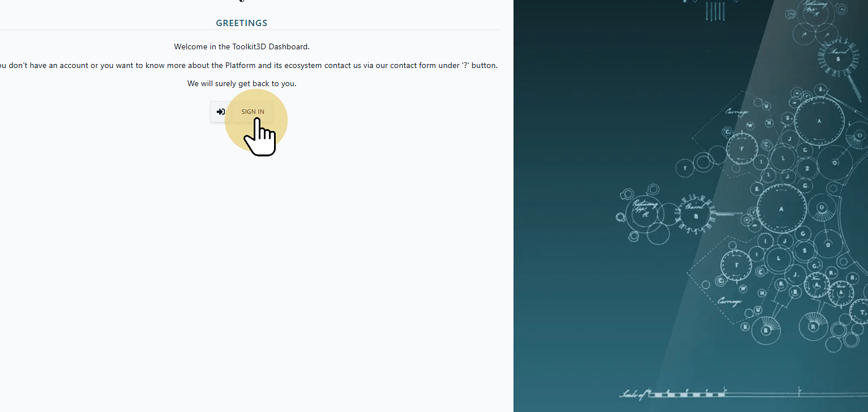Click the handwritten Scale of label
868x412 pixels.
[633, 394]
